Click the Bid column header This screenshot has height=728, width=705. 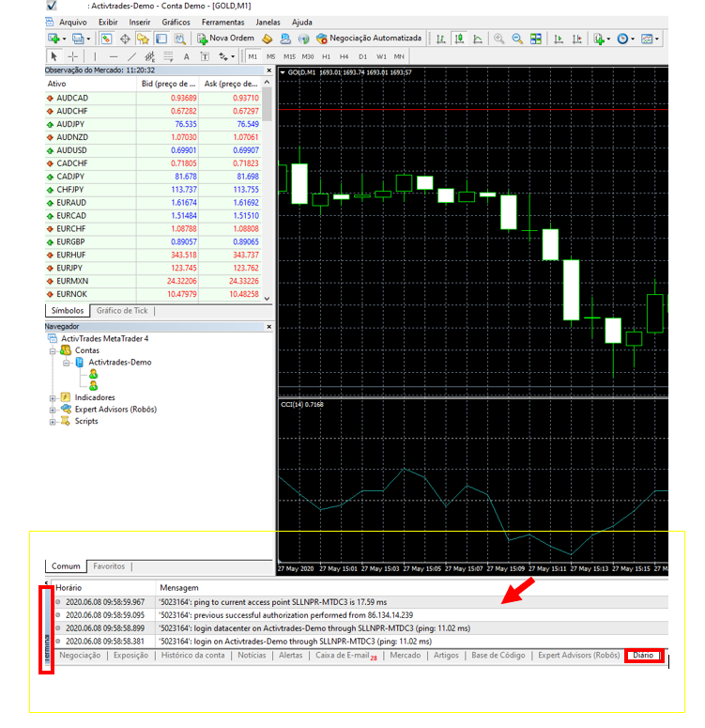tap(168, 84)
